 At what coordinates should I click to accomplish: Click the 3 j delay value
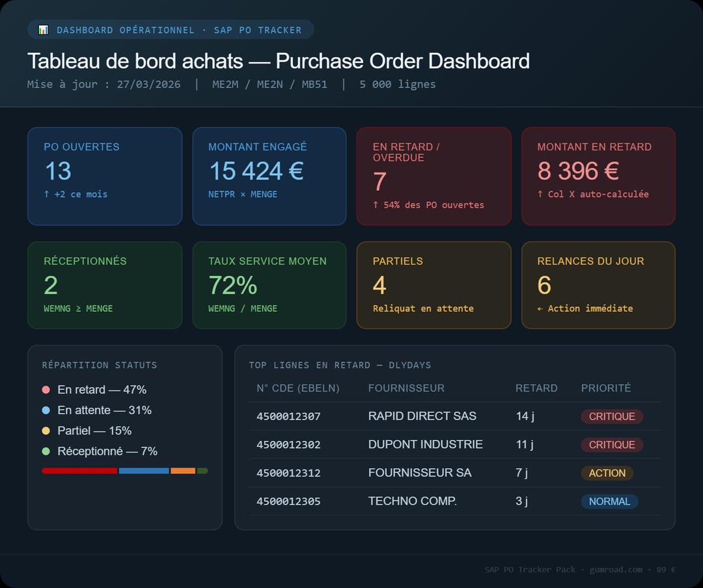click(521, 501)
